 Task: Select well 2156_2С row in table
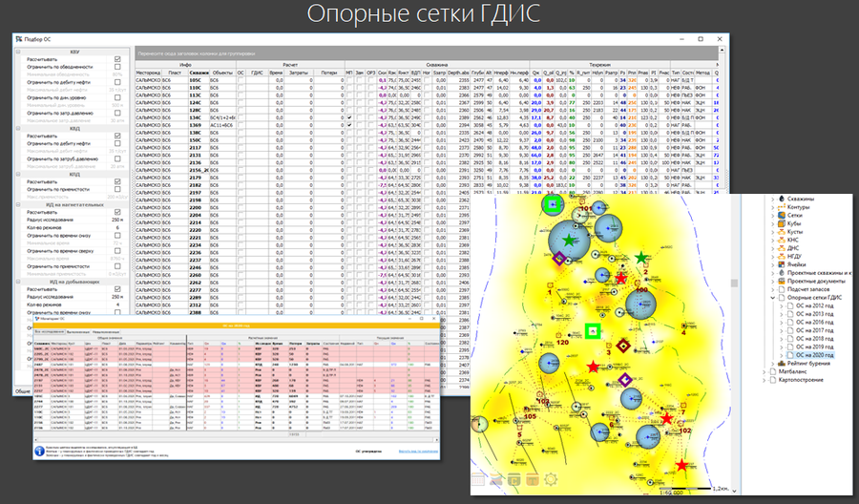[x=427, y=170]
